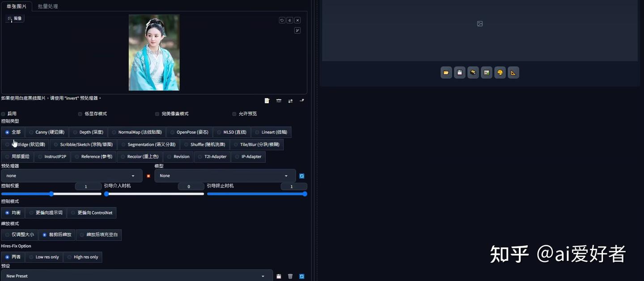Viewport: 644px width, 281px height.
Task: Select the Tile/Blur (分块/模糊) option
Action: tap(257, 145)
